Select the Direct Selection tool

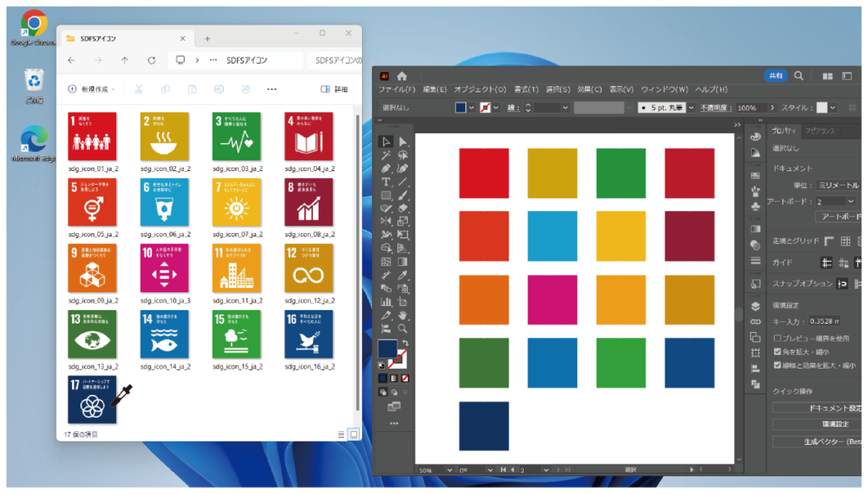(403, 142)
